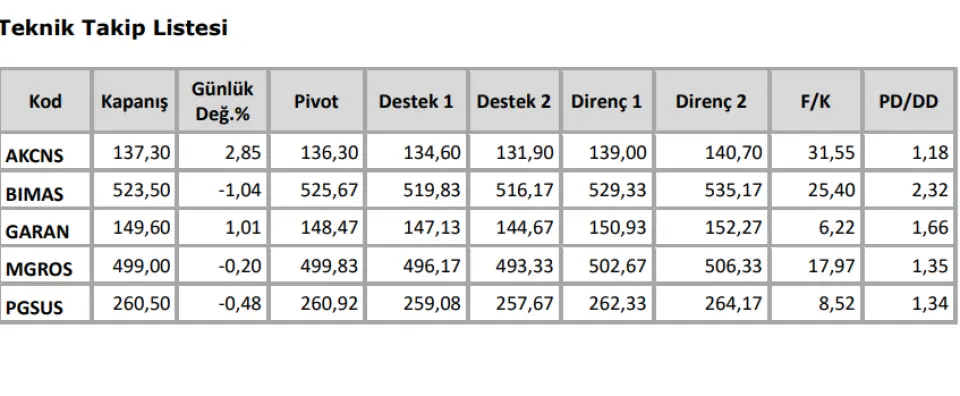The height and width of the screenshot is (396, 960).
Task: Select the Pivot column header
Action: coord(317,101)
